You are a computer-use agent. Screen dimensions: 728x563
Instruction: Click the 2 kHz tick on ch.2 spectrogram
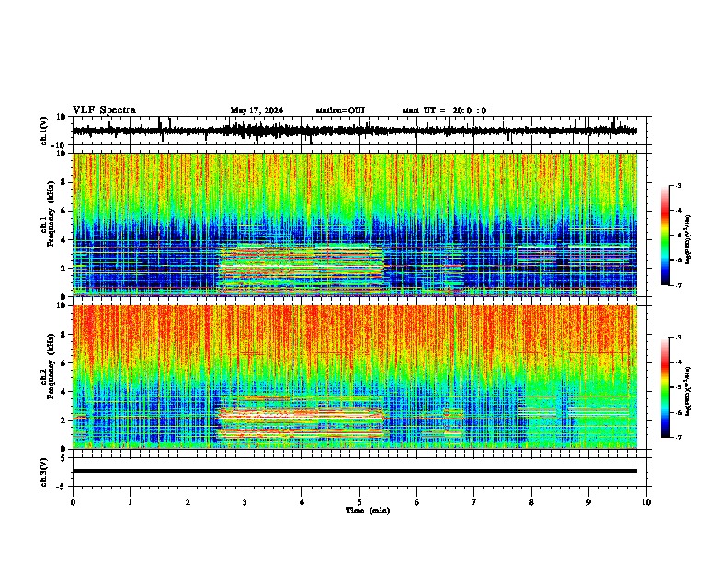63,420
